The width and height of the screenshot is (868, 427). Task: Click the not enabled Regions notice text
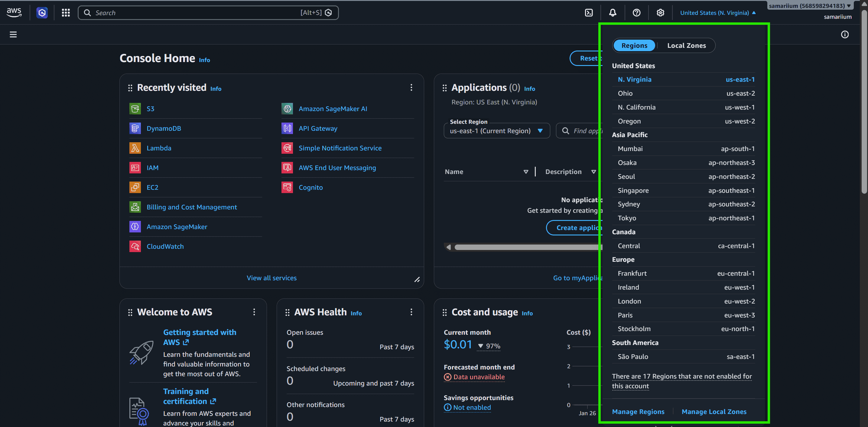(682, 381)
